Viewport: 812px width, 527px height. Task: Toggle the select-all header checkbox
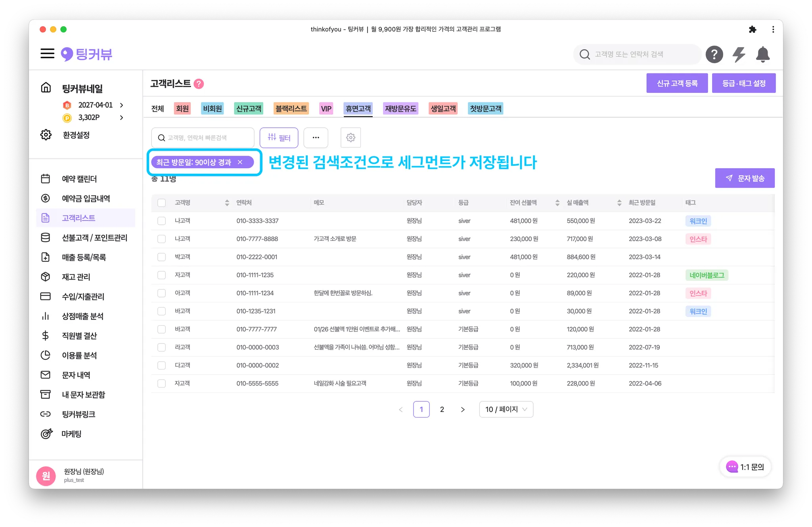161,203
